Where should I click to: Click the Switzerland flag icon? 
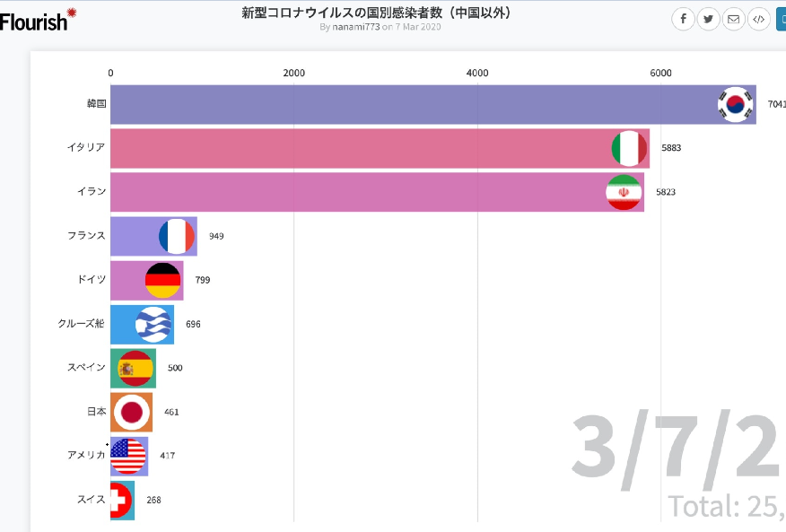[121, 500]
